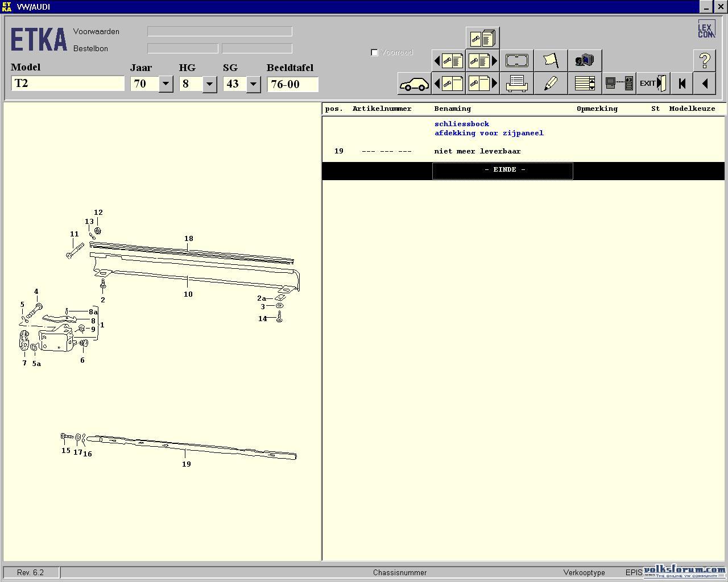Click the Modelkeuze column header

click(x=692, y=109)
